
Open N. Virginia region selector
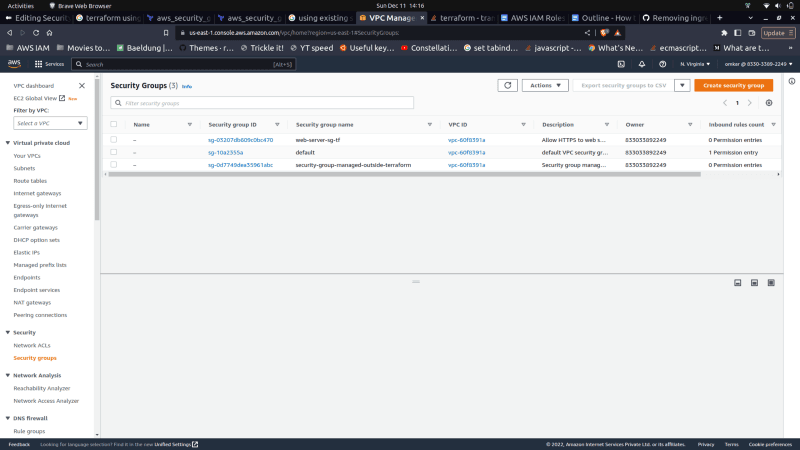click(x=695, y=64)
